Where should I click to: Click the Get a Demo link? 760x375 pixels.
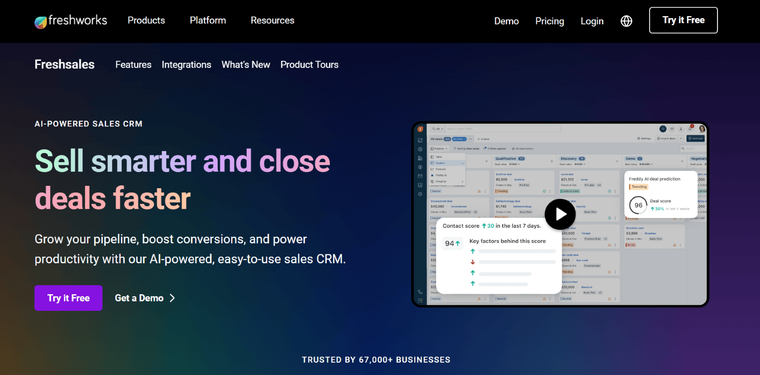[x=144, y=298]
